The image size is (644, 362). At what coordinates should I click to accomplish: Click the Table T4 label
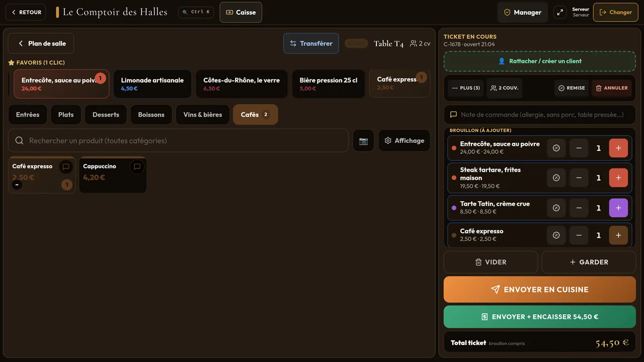pos(388,44)
